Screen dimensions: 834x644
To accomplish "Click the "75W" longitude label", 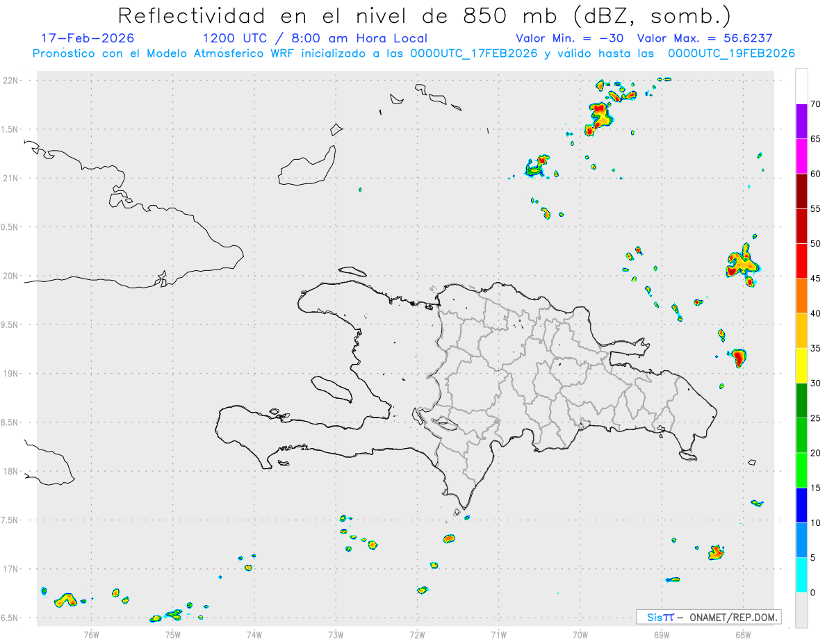I will pos(172,634).
